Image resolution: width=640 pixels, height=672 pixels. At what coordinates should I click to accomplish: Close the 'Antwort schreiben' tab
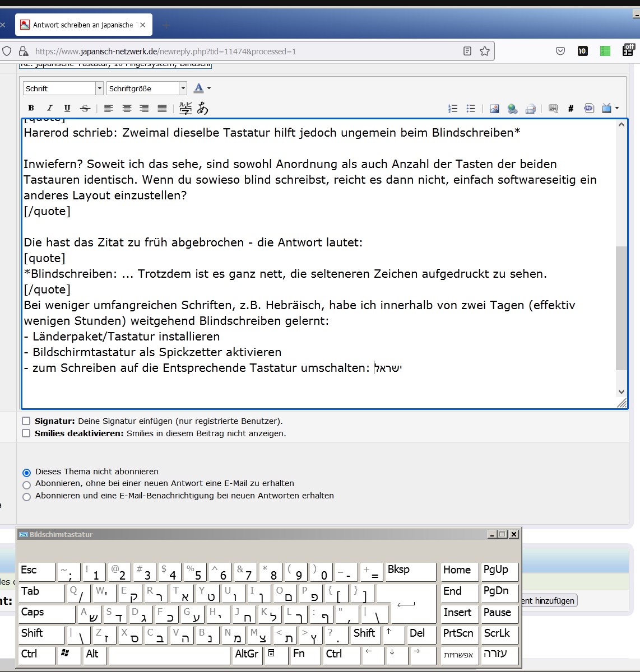142,25
